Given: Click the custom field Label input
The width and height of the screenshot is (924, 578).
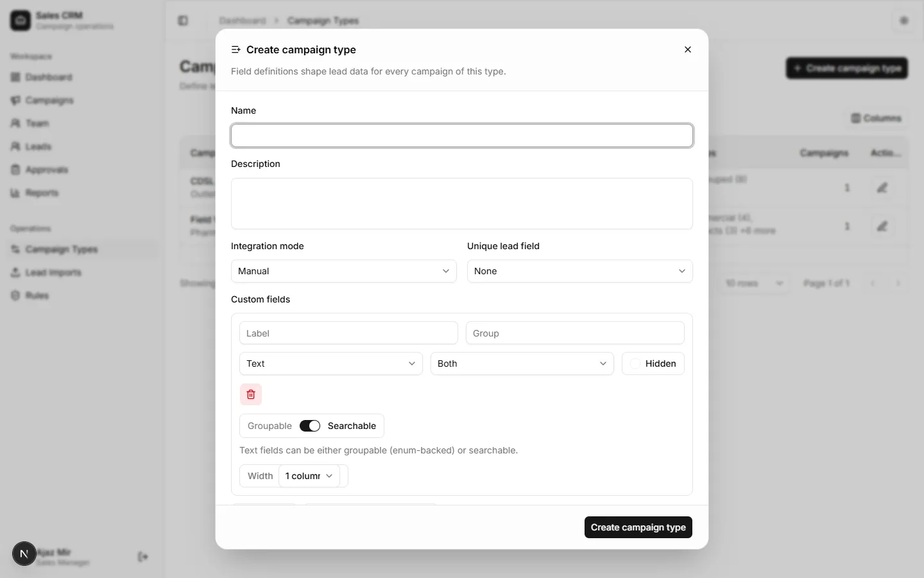Looking at the screenshot, I should click(348, 333).
